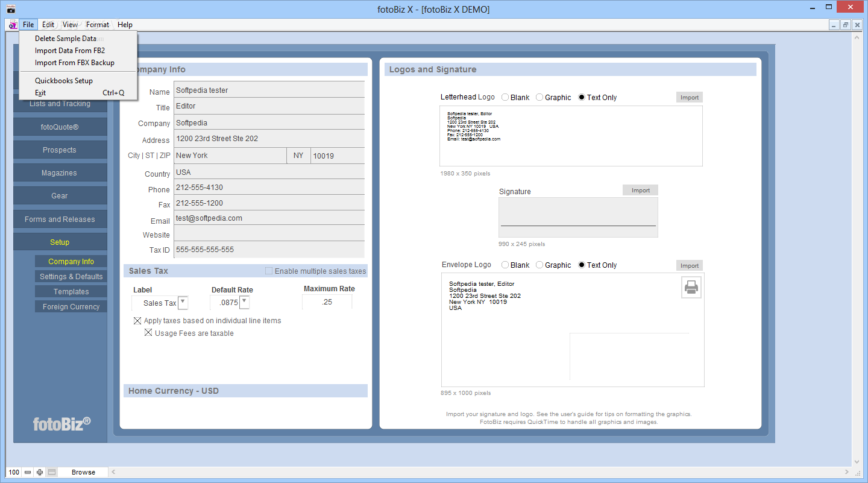Image resolution: width=868 pixels, height=483 pixels.
Task: Click the empty Website field
Action: (x=269, y=234)
